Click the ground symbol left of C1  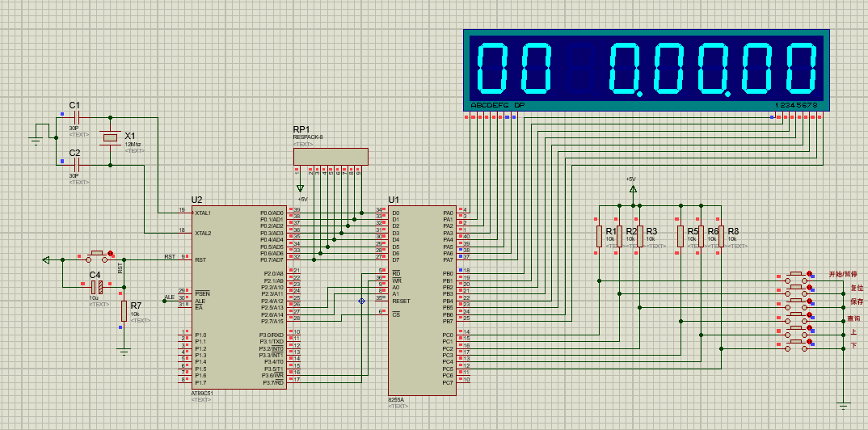point(36,138)
